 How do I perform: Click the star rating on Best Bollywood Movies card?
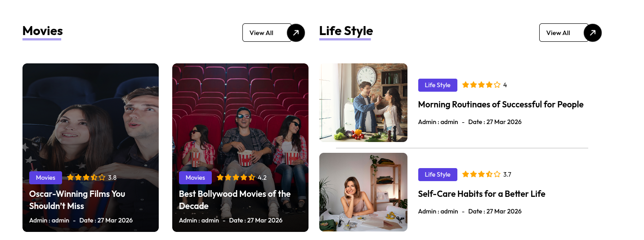(x=236, y=178)
